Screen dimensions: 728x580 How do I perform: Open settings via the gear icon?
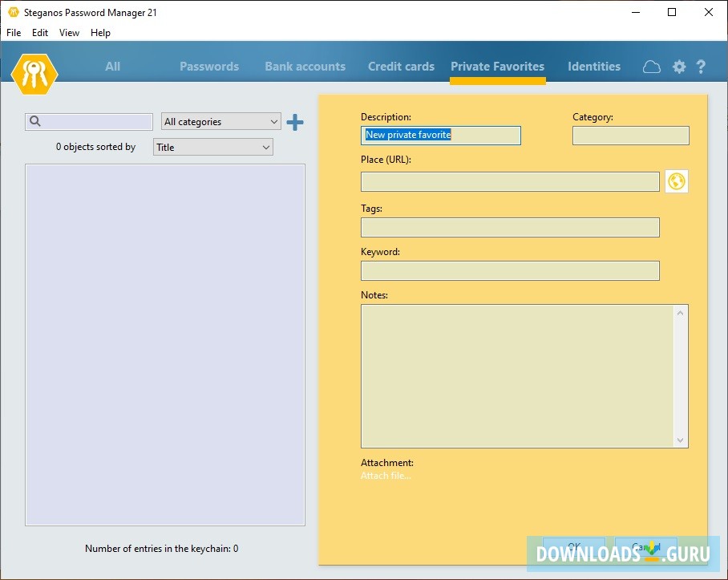click(679, 67)
